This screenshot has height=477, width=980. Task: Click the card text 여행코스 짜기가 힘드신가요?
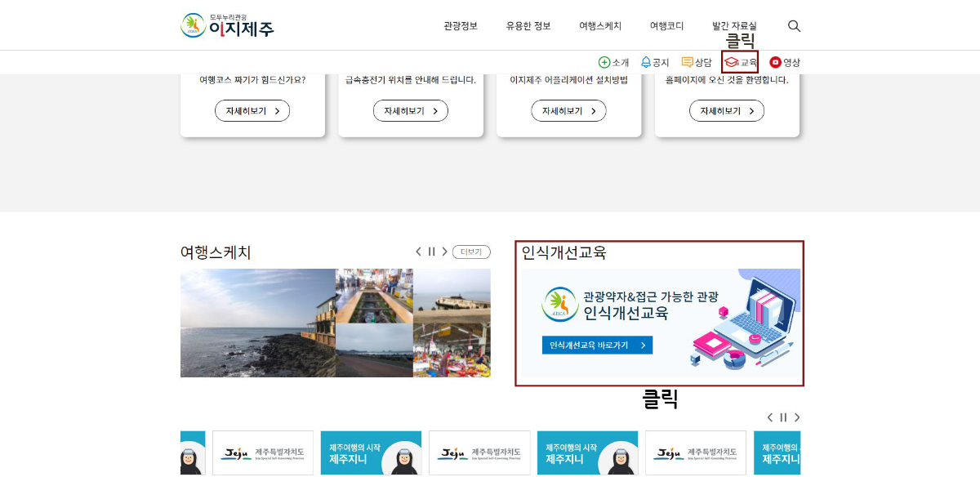(x=252, y=80)
